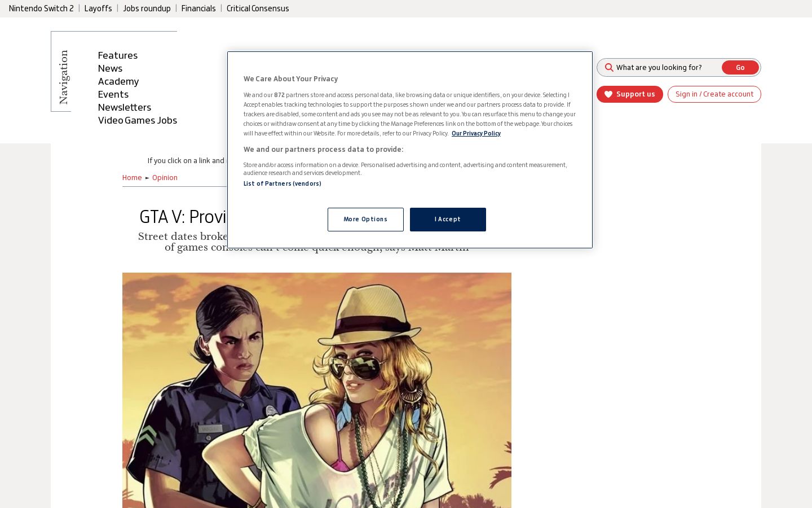Open More Options for privacy settings
The width and height of the screenshot is (812, 508).
tap(365, 220)
